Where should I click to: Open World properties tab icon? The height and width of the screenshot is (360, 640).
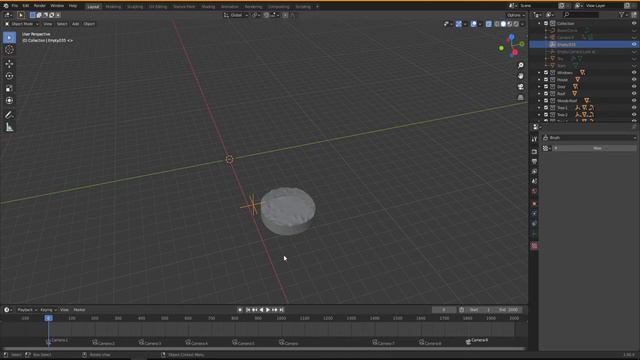[x=534, y=191]
